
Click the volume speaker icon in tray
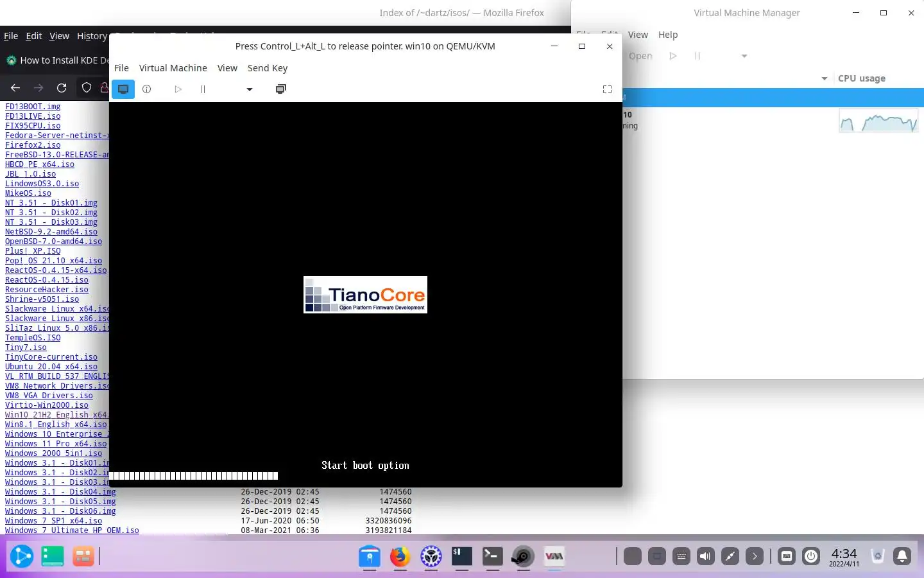(x=706, y=556)
